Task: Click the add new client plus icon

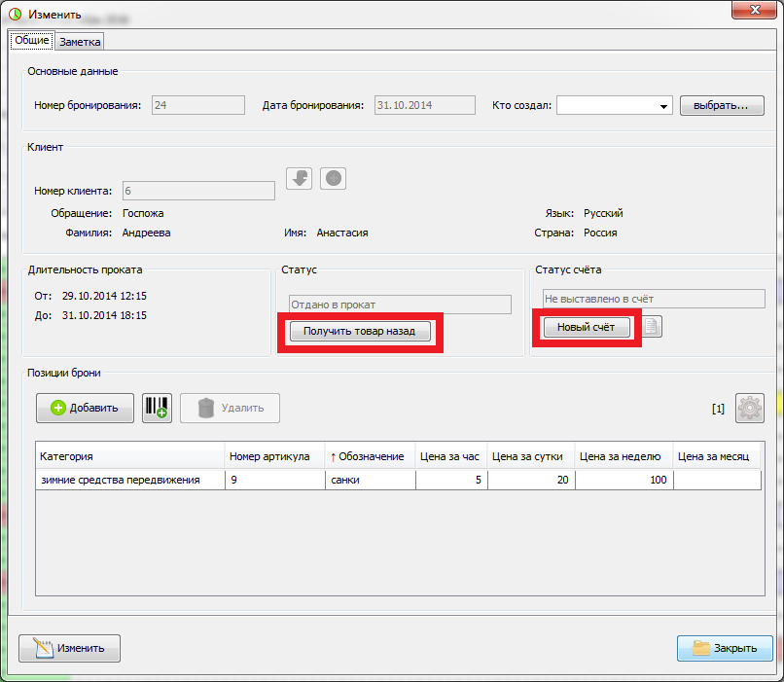Action: [x=333, y=178]
